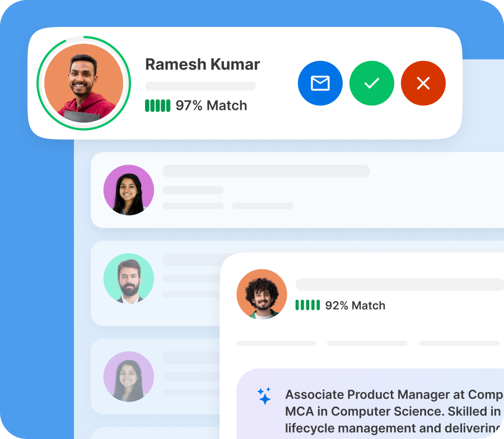The image size is (504, 439).
Task: Open woman avatar with pink background
Action: [129, 190]
